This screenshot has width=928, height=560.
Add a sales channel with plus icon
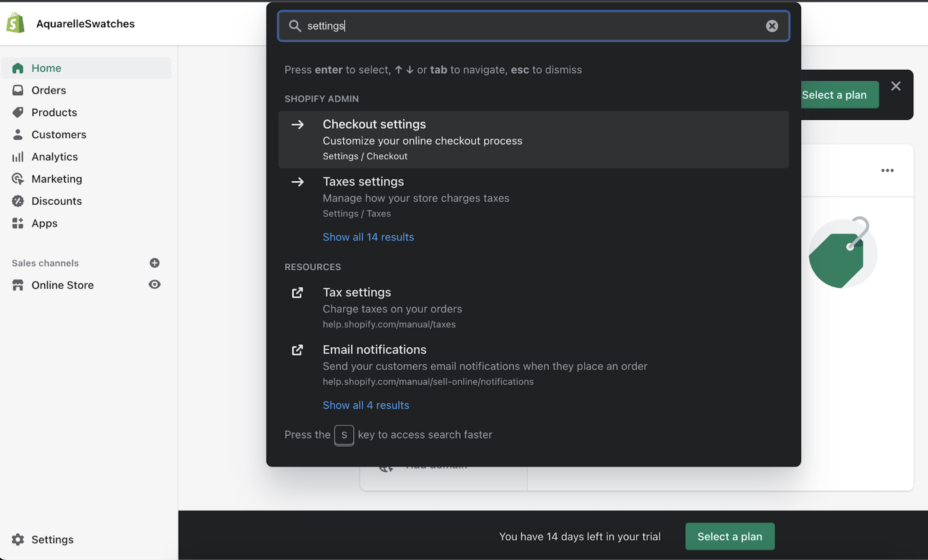[x=154, y=263]
